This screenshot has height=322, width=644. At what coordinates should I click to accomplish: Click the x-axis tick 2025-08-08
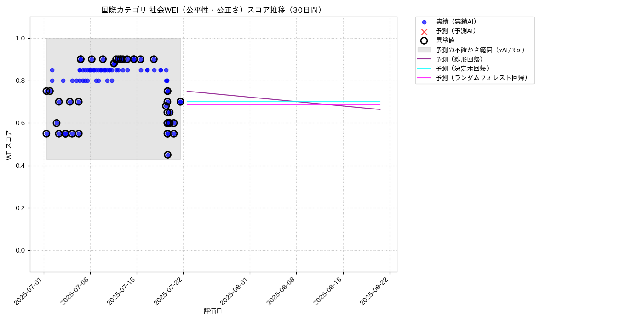tap(282, 290)
